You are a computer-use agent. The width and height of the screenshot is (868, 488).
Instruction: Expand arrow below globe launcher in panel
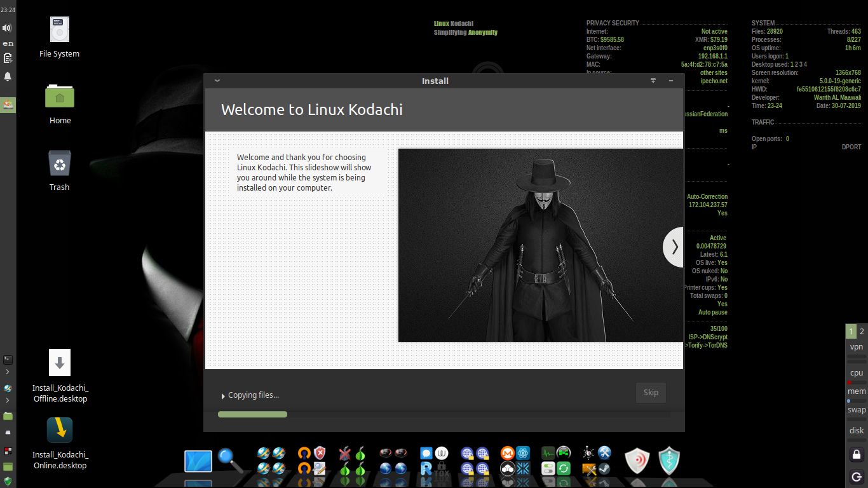(x=8, y=400)
